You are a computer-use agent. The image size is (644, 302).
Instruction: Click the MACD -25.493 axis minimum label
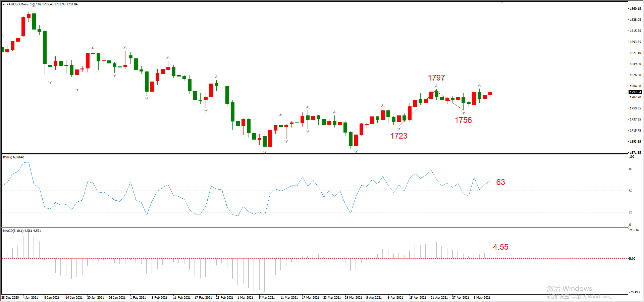tap(634, 292)
